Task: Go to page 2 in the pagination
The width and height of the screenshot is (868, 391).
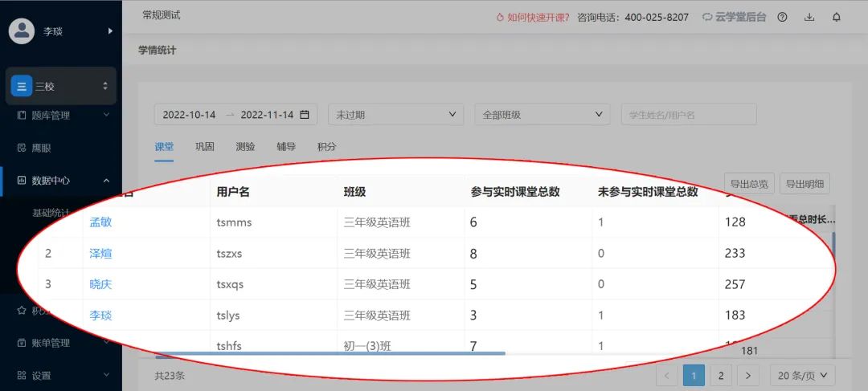Action: tap(721, 376)
